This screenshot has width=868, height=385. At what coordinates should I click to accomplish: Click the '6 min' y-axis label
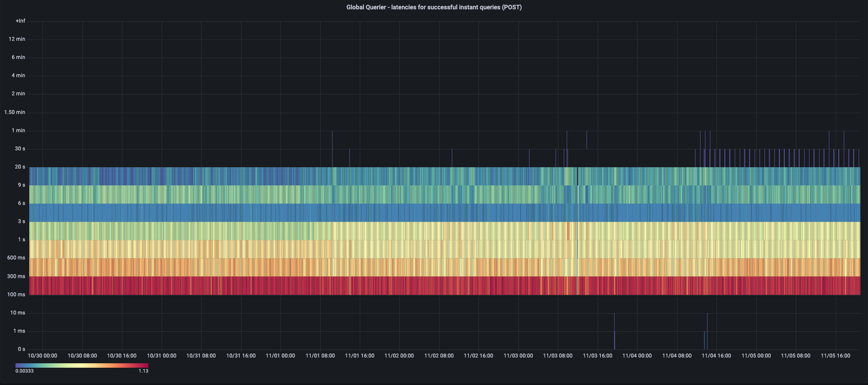point(18,57)
